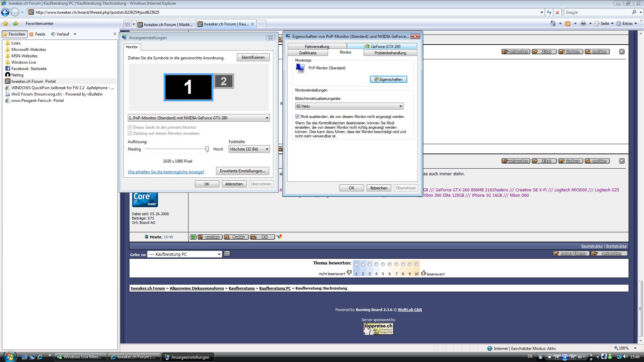Close the Favorites center panel with X
The width and height of the screenshot is (644, 362).
click(x=115, y=34)
